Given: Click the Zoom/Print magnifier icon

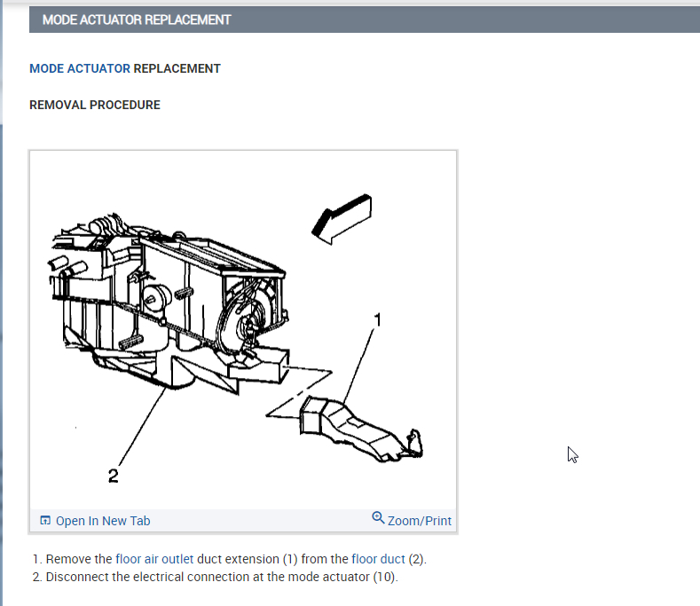Looking at the screenshot, I should pos(378,517).
